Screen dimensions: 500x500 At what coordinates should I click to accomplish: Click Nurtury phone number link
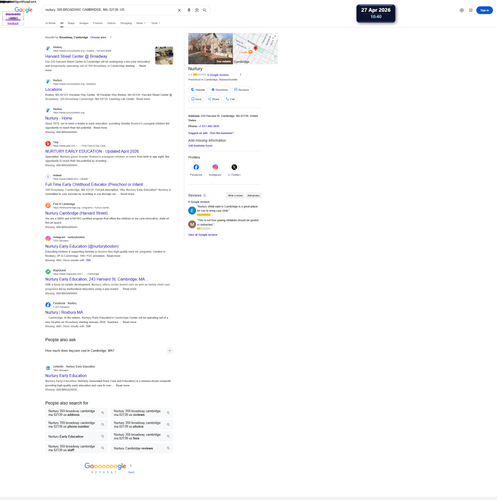point(209,126)
